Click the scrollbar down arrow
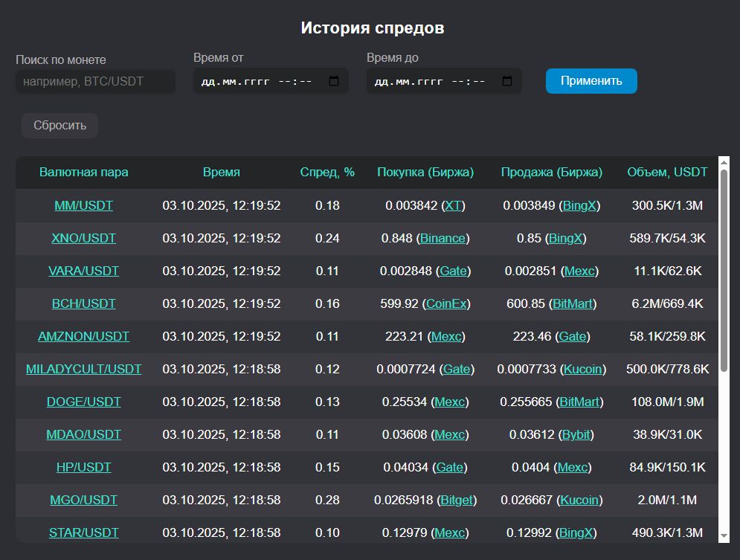740x560 pixels. tap(724, 535)
